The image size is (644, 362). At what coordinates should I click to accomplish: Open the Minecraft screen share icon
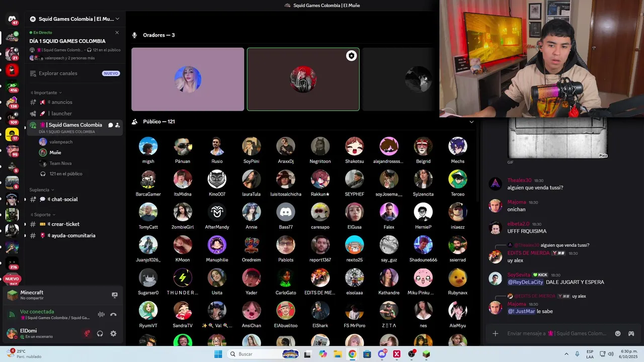115,295
